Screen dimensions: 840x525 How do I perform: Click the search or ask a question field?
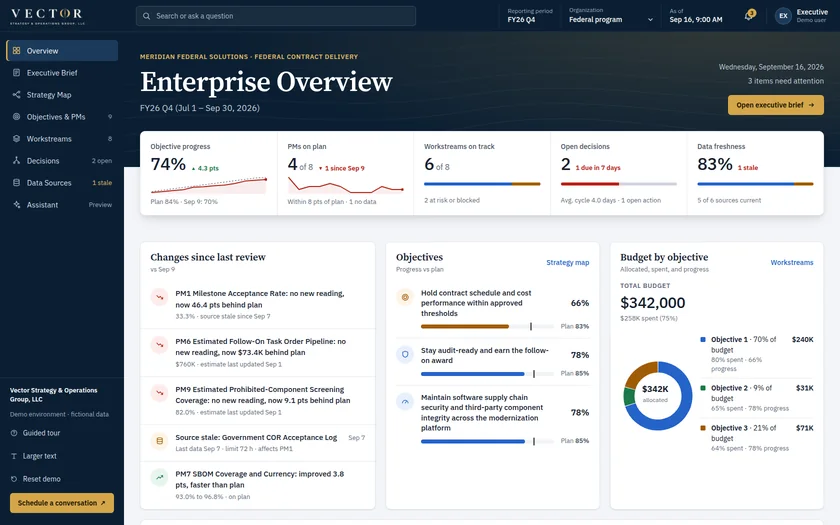point(276,16)
